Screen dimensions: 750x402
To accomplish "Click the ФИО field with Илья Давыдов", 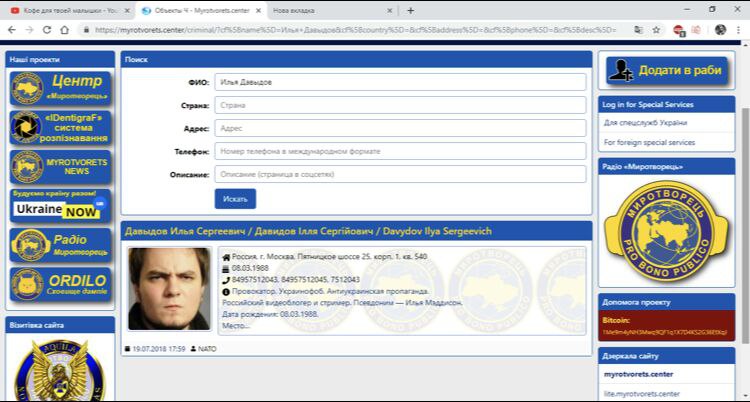I will [400, 82].
